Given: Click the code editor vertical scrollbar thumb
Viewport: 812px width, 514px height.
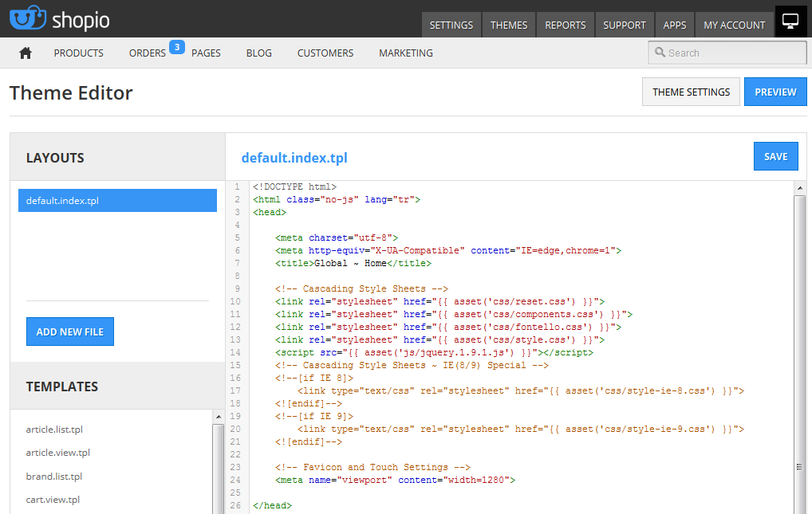Looking at the screenshot, I should click(x=800, y=355).
